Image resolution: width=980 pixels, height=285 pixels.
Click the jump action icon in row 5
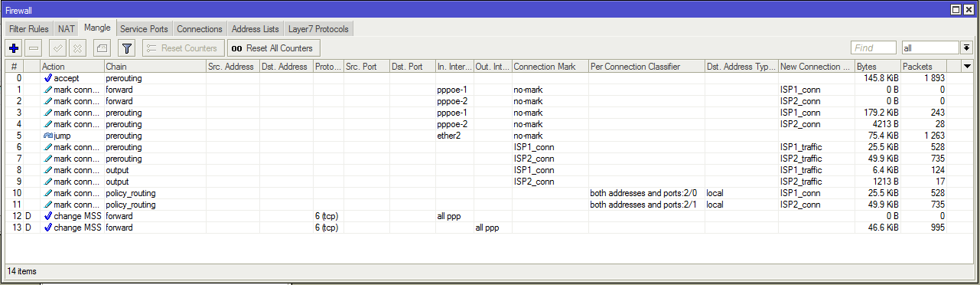(48, 136)
